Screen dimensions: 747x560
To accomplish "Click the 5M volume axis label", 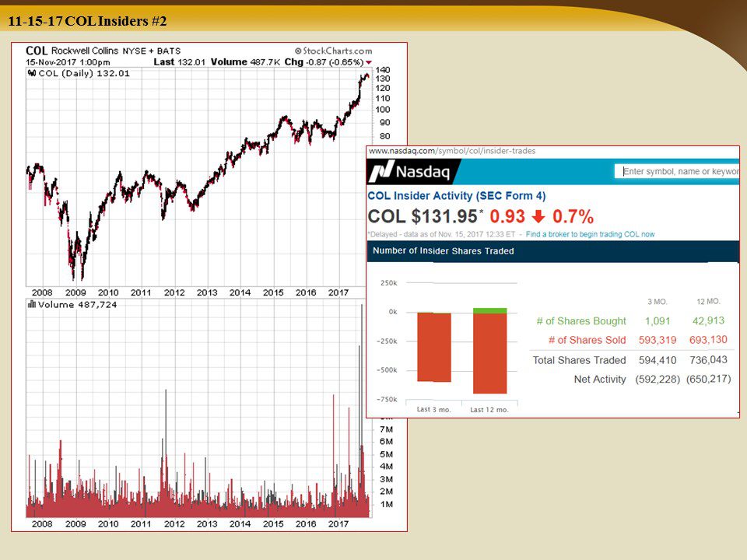I will [387, 454].
